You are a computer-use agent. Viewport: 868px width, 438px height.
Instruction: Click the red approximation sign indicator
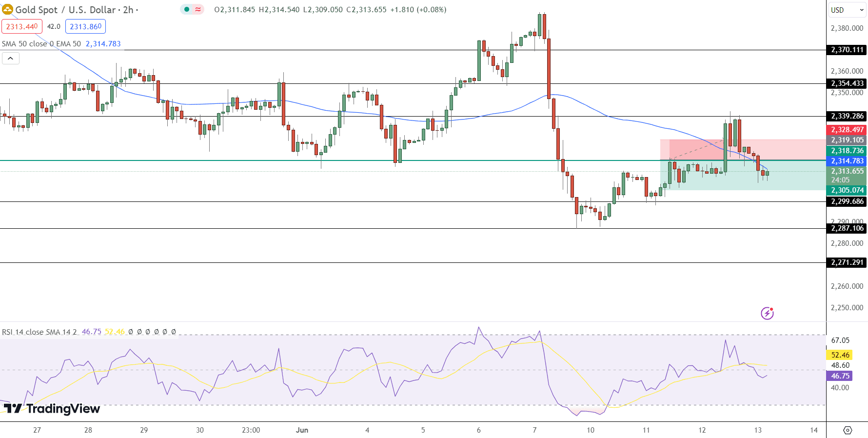[198, 9]
